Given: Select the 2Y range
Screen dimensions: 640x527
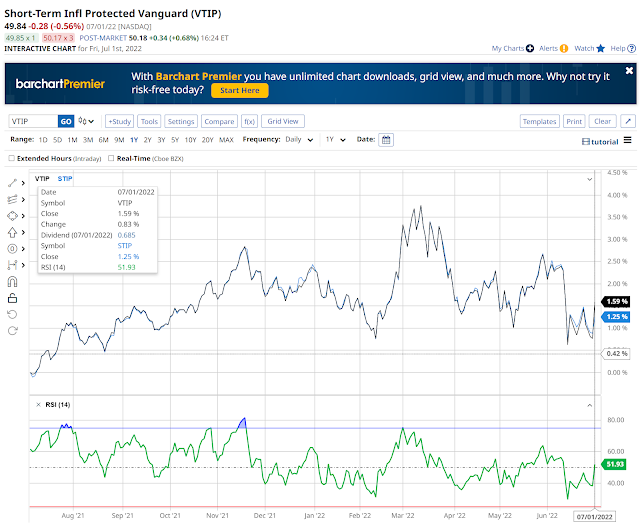Looking at the screenshot, I should point(147,140).
